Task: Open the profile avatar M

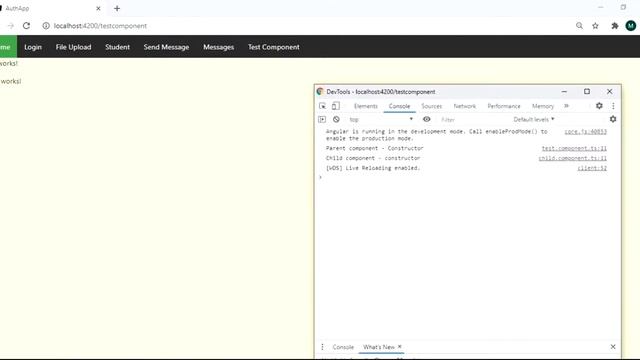Action: click(631, 26)
